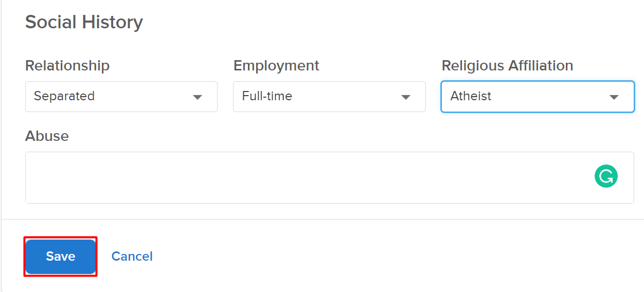
Task: Open the combo box showing Atheist
Action: tap(537, 97)
